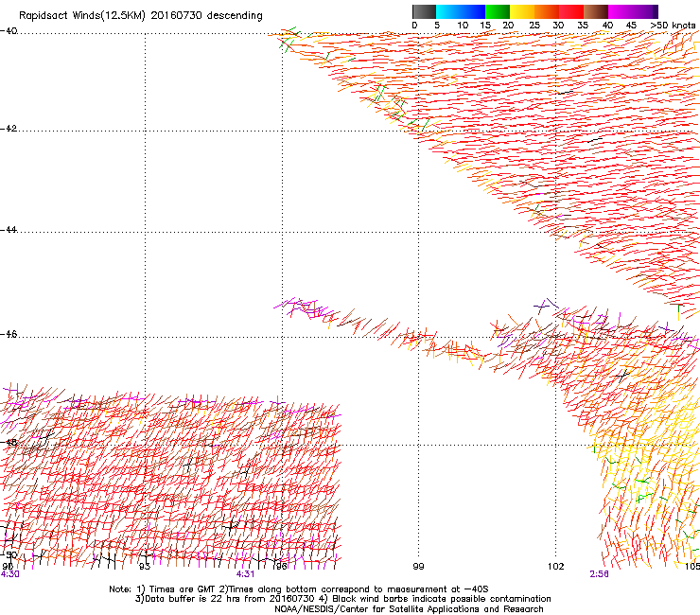Select the blue 10-15 knots legend swatch
Image resolution: width=700 pixels, height=615 pixels.
pos(473,11)
